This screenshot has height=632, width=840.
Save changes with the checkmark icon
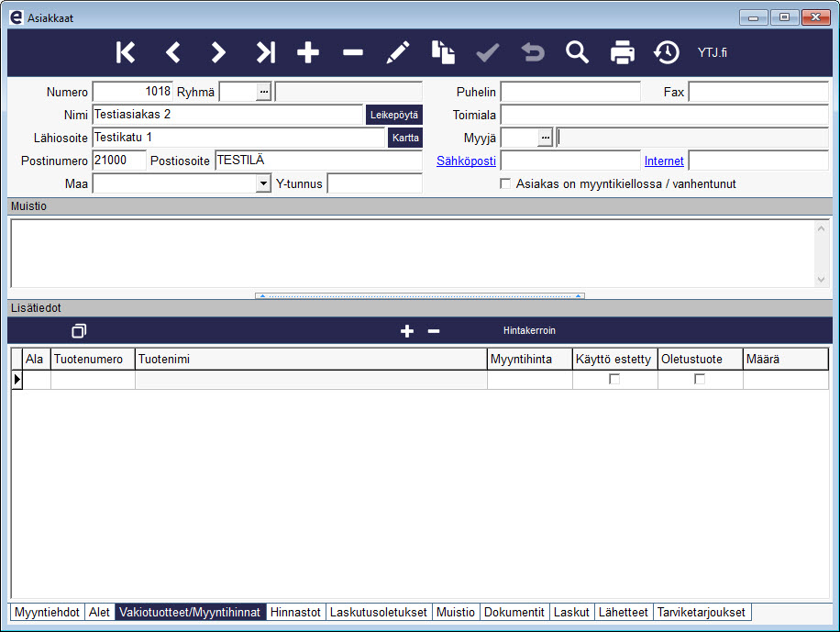[x=488, y=52]
